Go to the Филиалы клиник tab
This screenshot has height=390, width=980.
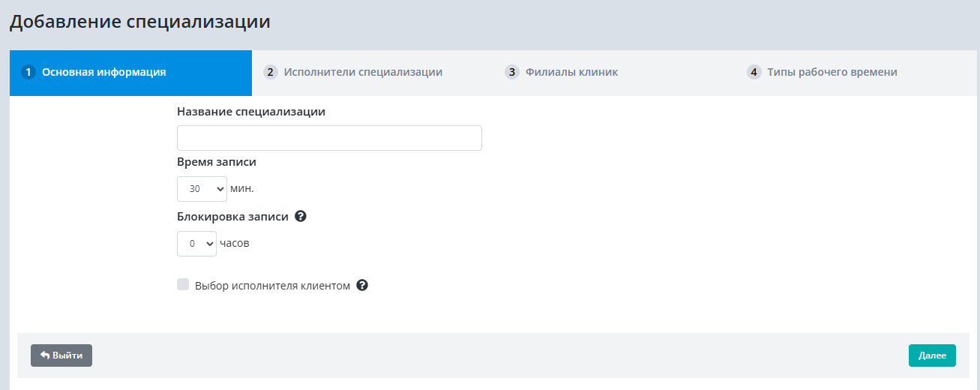tap(571, 73)
